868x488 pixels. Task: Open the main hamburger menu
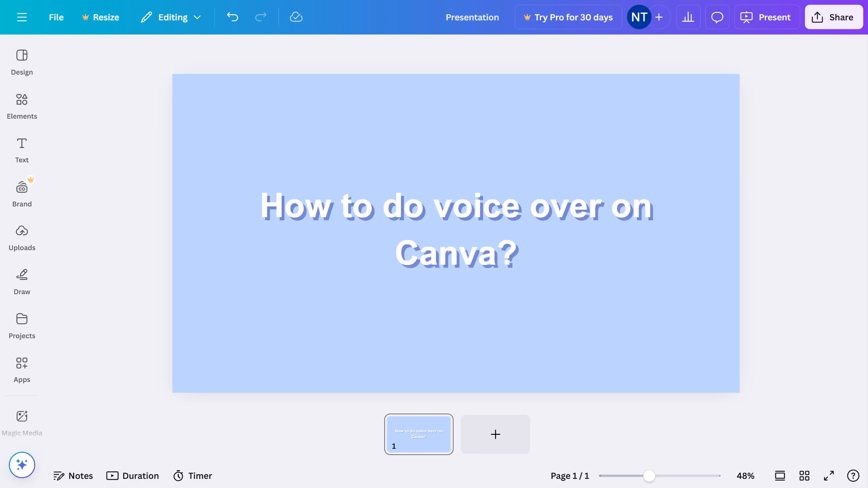click(x=22, y=17)
